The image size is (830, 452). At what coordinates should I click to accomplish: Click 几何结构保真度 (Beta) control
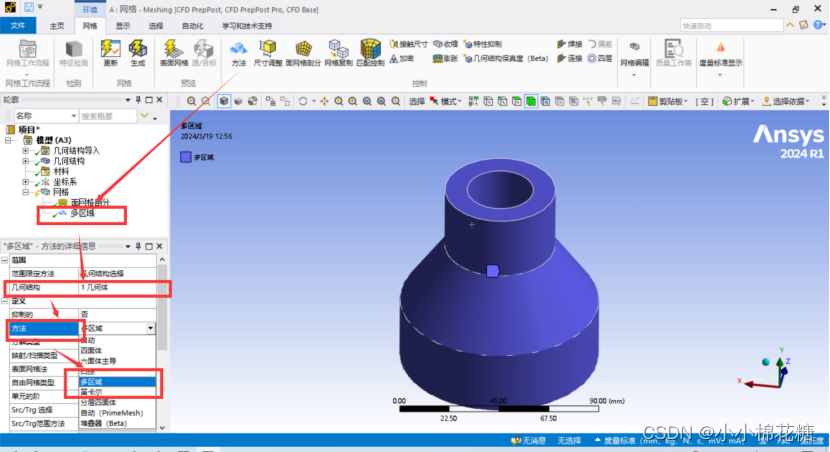tap(506, 58)
